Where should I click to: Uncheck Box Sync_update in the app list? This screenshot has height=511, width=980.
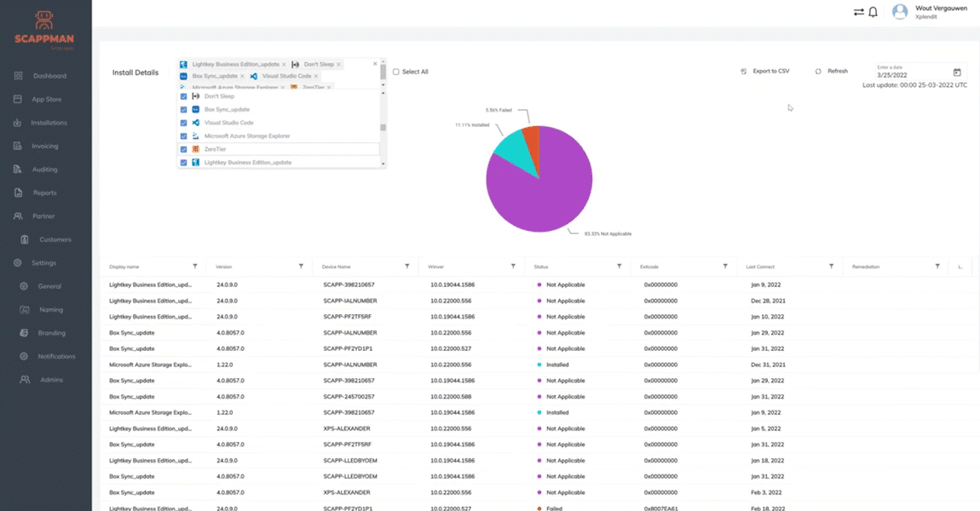184,109
